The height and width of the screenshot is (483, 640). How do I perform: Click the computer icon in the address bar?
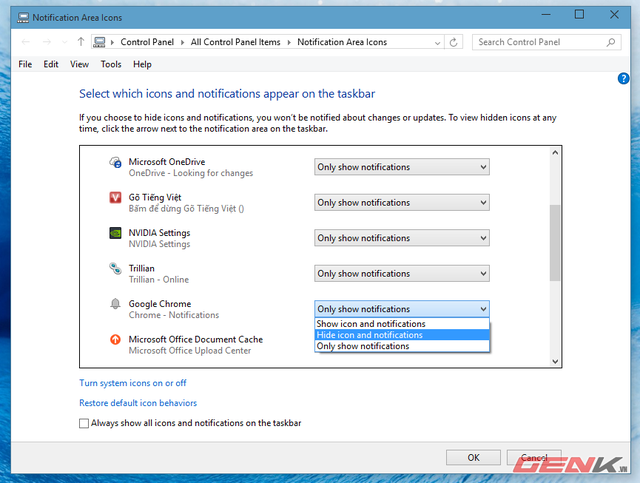coord(99,42)
